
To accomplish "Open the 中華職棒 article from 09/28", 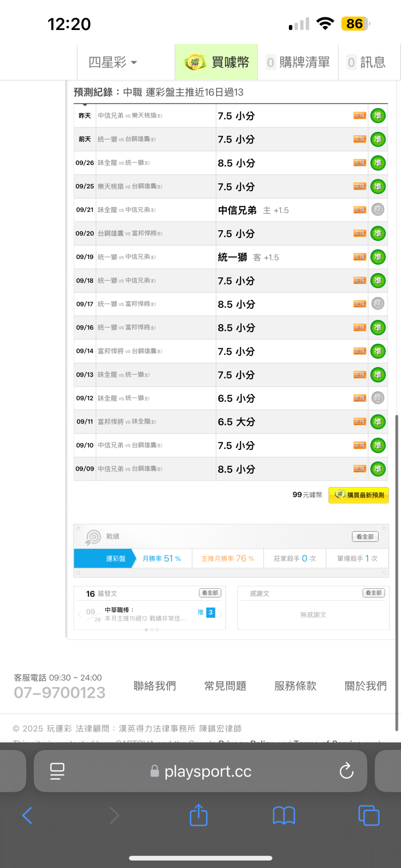I will [x=145, y=614].
